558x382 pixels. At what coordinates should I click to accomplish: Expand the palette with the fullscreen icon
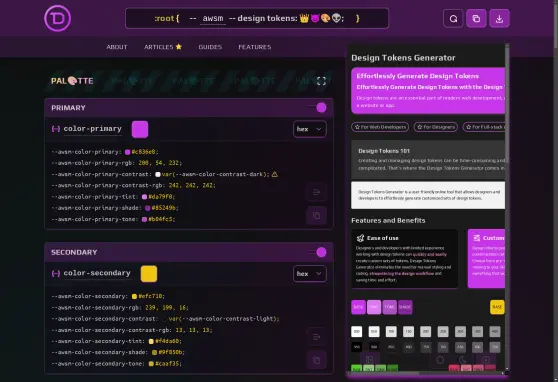click(321, 81)
